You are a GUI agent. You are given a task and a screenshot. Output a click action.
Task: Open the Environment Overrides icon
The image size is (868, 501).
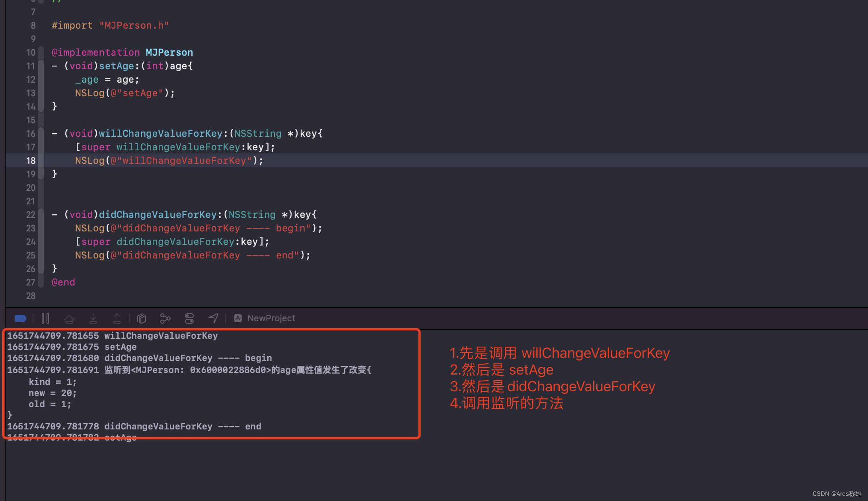point(189,318)
